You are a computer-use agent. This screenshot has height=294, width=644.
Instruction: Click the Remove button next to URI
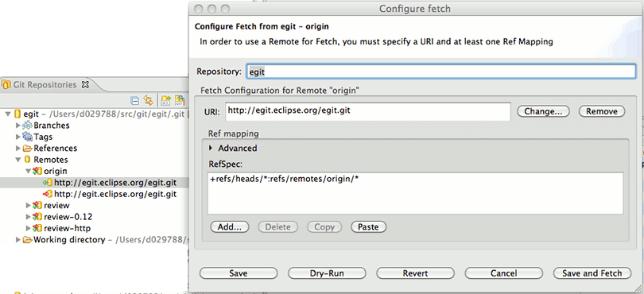(x=602, y=111)
